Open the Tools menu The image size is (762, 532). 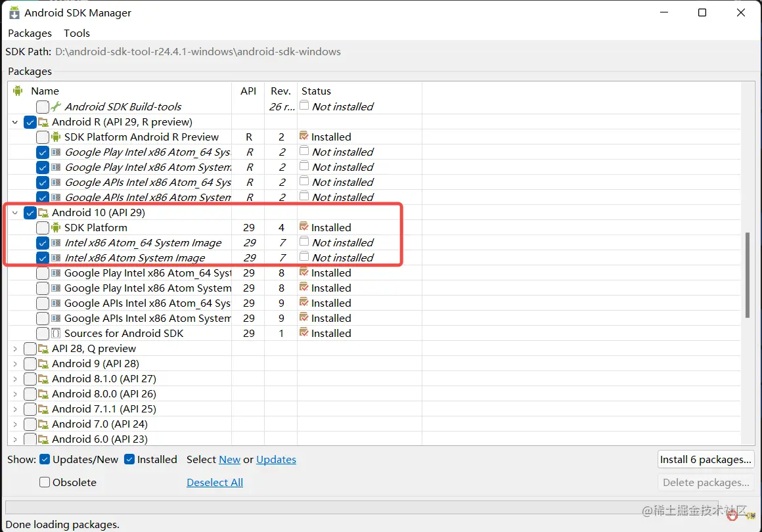[x=77, y=33]
